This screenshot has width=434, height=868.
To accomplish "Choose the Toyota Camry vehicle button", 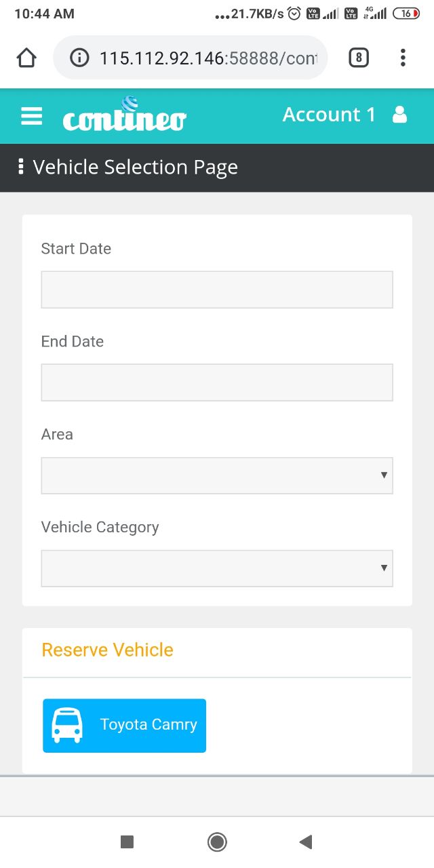I will [124, 726].
